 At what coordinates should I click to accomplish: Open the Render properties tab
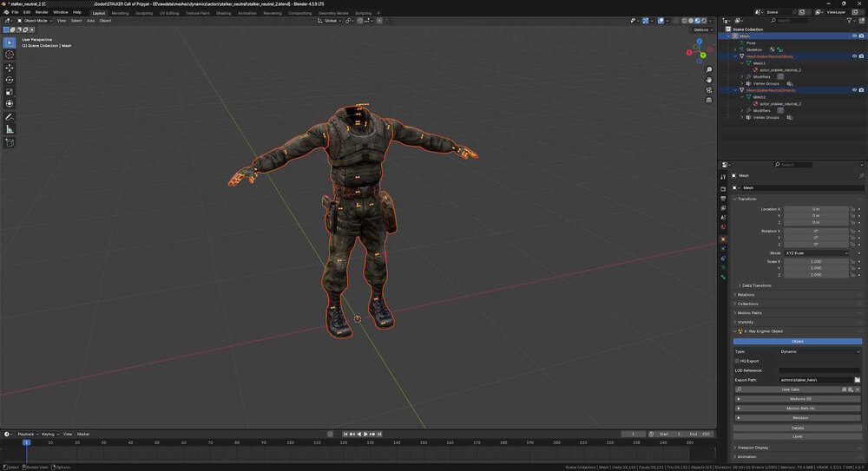723,189
